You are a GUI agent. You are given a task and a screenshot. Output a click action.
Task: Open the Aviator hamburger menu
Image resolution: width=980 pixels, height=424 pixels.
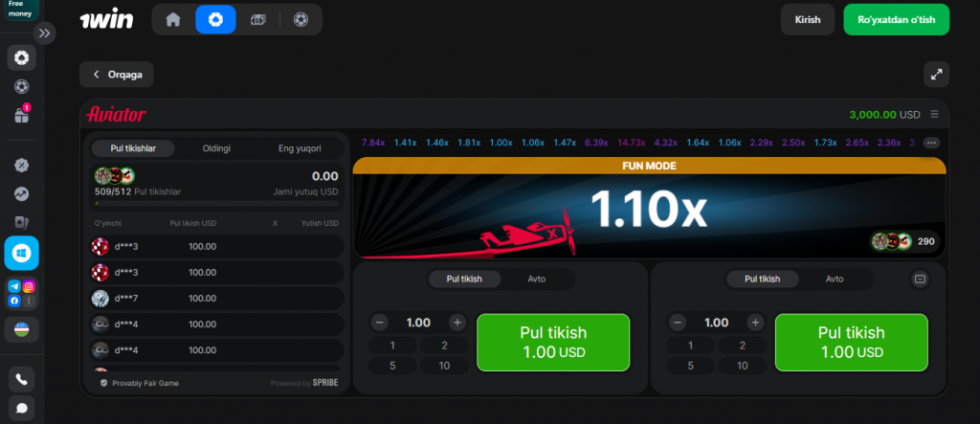[x=934, y=115]
